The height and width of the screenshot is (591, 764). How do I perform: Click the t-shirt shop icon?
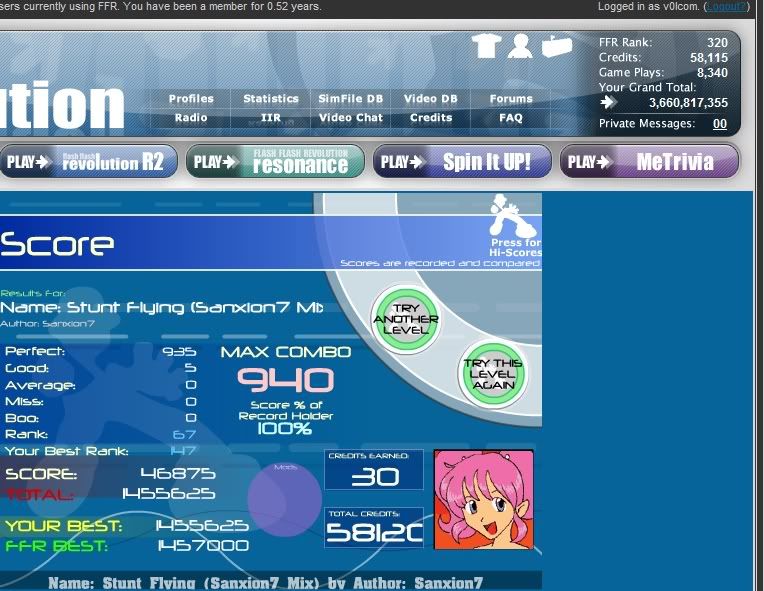pyautogui.click(x=486, y=46)
